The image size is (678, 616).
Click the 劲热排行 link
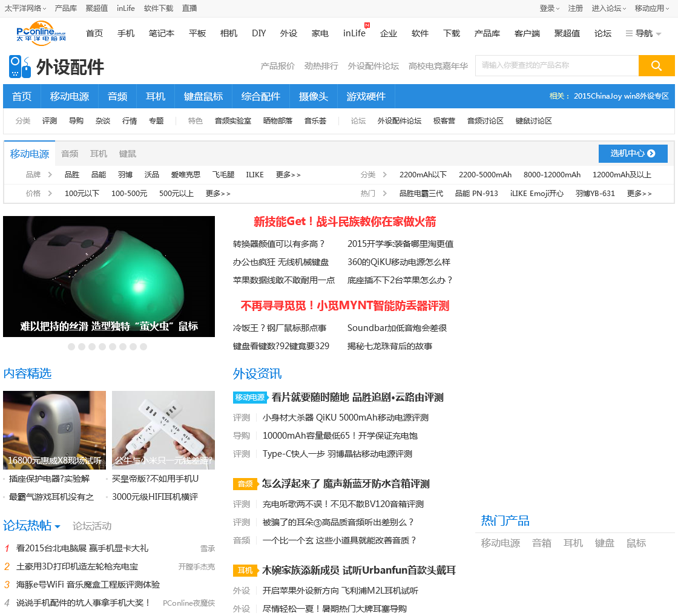coord(321,66)
